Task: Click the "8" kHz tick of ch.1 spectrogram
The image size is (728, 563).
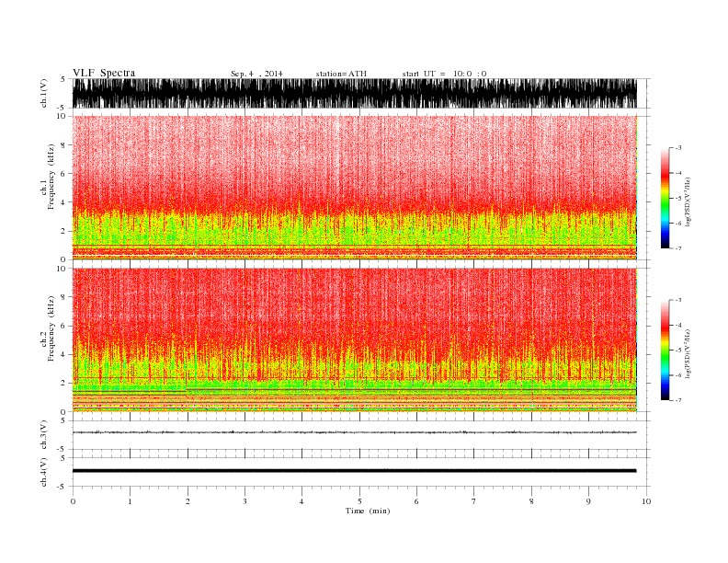Action: coord(63,145)
